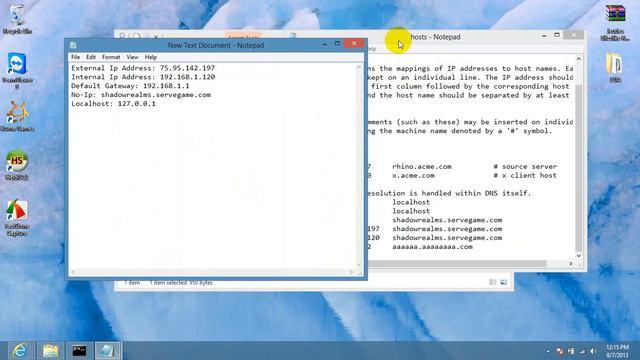Click the down arrow of hosts window scrollbar
The image size is (640, 360).
click(579, 256)
